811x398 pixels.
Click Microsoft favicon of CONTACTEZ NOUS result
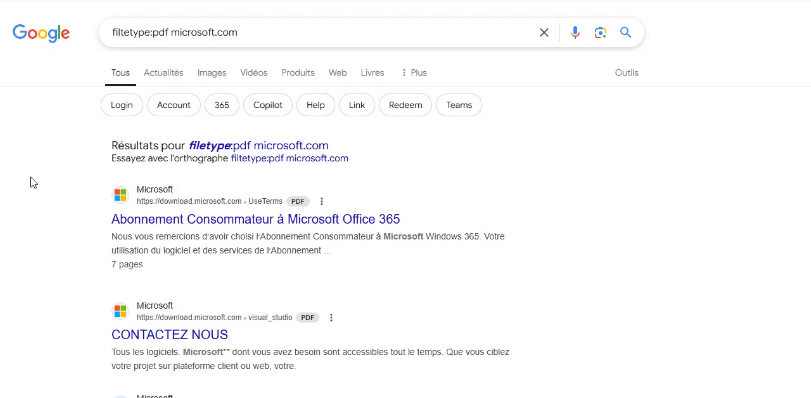121,311
